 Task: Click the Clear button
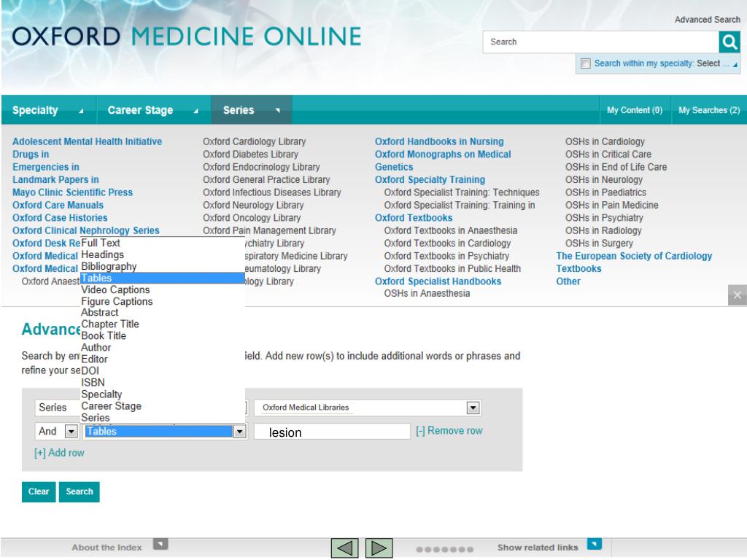click(x=39, y=492)
